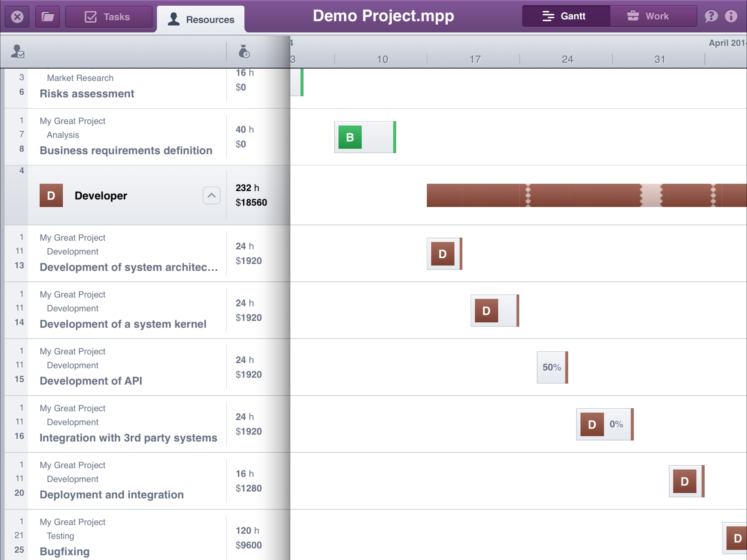
Task: Select Development of API task row
Action: [147, 367]
